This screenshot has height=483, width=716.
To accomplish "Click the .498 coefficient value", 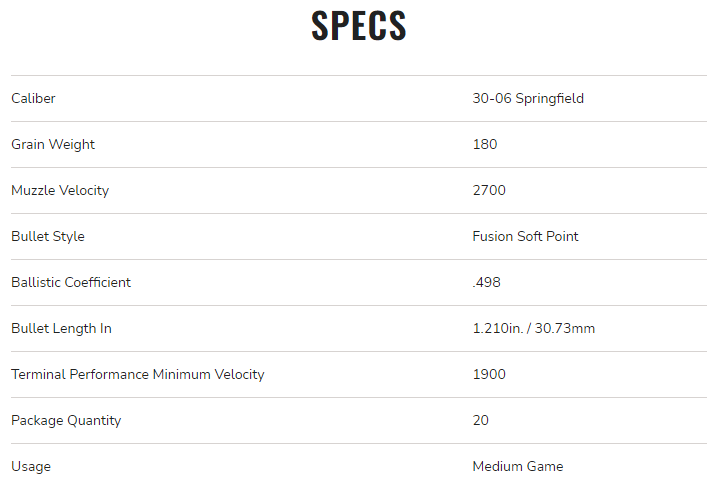I will point(486,282).
